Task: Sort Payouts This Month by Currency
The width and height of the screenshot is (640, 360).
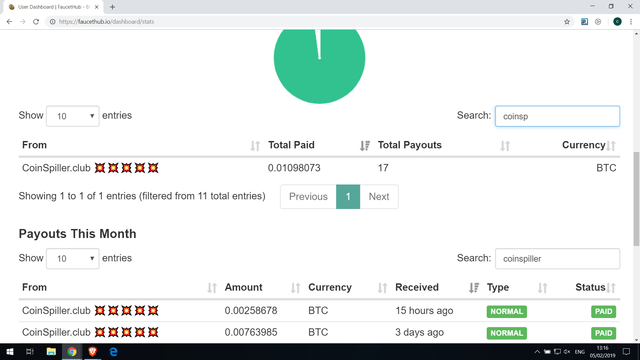Action: click(x=348, y=288)
